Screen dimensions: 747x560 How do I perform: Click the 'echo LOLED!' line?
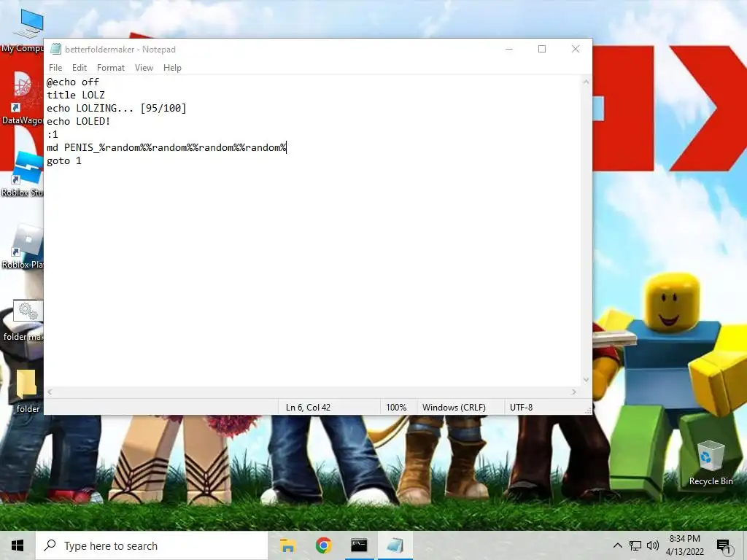[79, 122]
